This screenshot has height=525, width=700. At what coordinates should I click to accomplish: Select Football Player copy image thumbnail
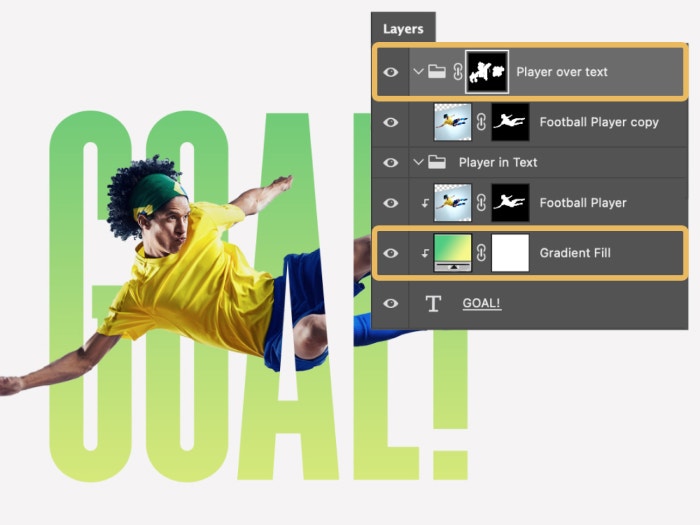pos(453,122)
